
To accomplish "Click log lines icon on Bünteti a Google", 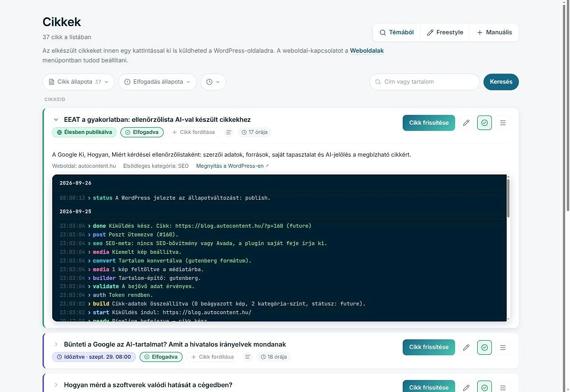I will (247, 357).
